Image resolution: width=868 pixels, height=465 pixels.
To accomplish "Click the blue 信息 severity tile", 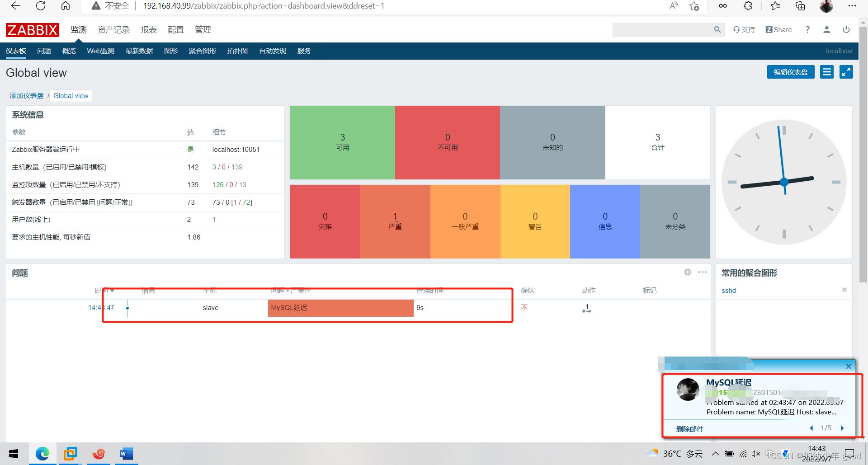I will (x=605, y=221).
